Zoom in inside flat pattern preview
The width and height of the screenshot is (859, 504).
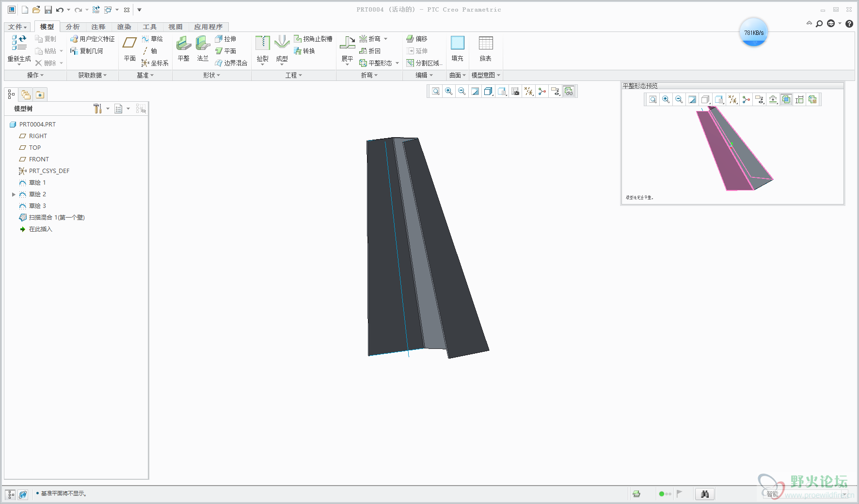pyautogui.click(x=666, y=99)
